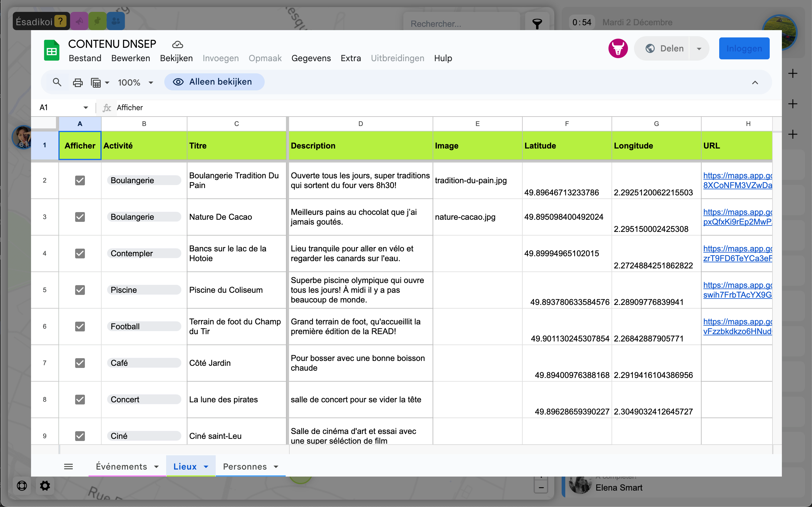The width and height of the screenshot is (812, 507).
Task: Open the settings gear icon bottom left
Action: (x=45, y=485)
